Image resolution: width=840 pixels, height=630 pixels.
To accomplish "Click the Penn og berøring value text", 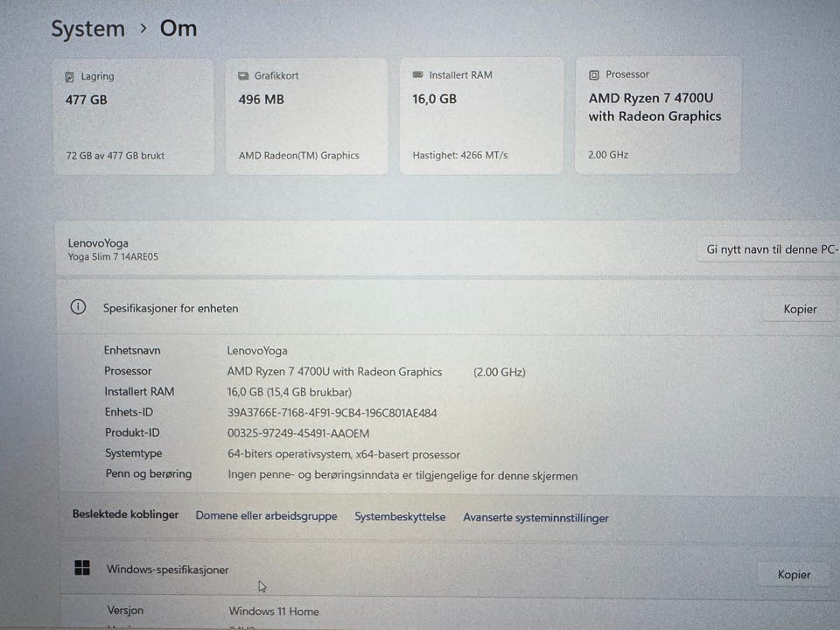I will coord(402,476).
